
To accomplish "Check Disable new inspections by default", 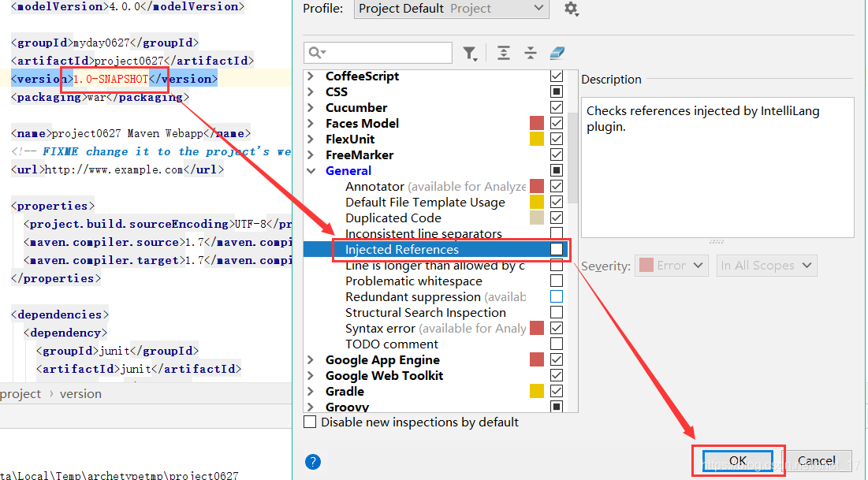I will pos(310,422).
